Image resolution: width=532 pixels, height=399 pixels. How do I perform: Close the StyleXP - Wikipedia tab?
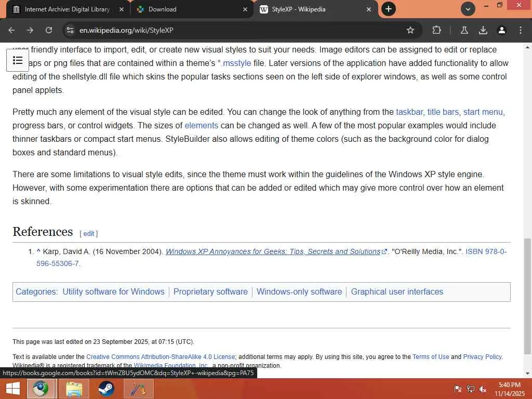click(x=369, y=9)
